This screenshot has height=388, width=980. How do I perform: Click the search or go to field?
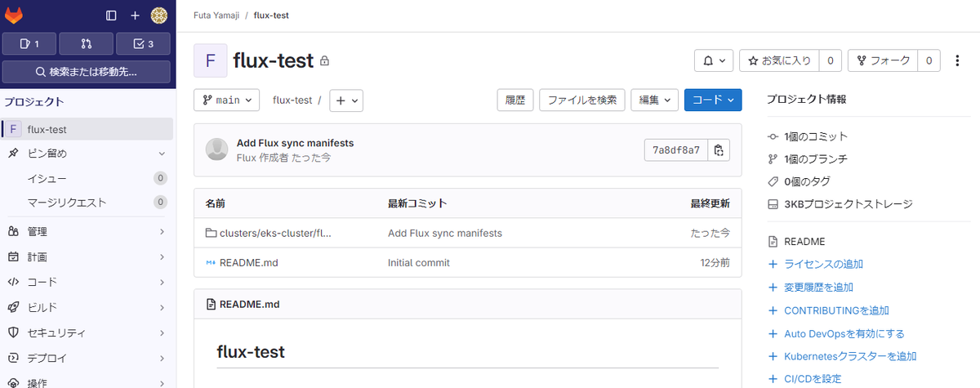point(87,72)
